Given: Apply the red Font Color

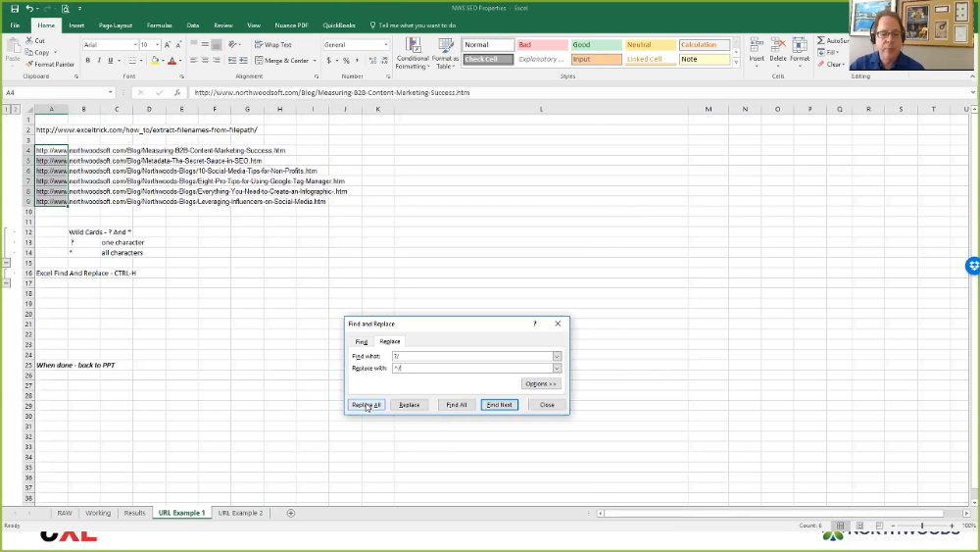Looking at the screenshot, I should pos(171,61).
